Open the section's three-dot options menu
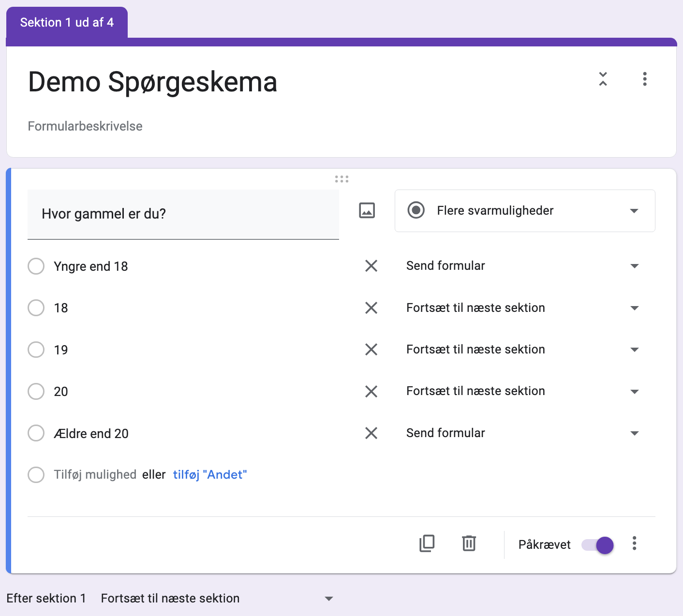The image size is (683, 616). [x=644, y=79]
